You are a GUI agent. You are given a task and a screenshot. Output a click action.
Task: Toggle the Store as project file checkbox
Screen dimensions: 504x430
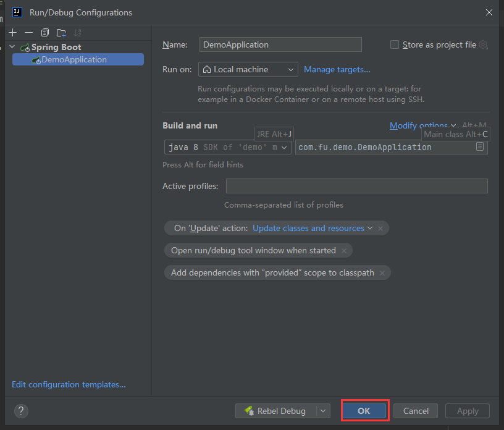click(393, 44)
